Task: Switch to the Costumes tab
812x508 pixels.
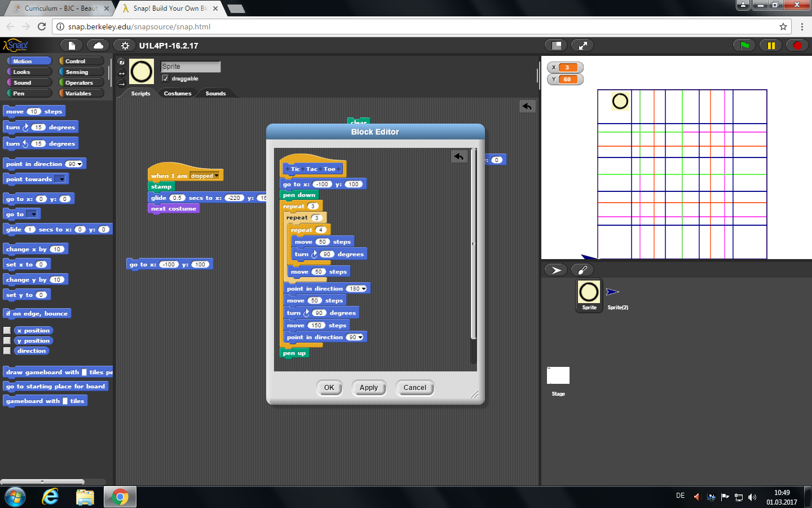Action: coord(178,94)
